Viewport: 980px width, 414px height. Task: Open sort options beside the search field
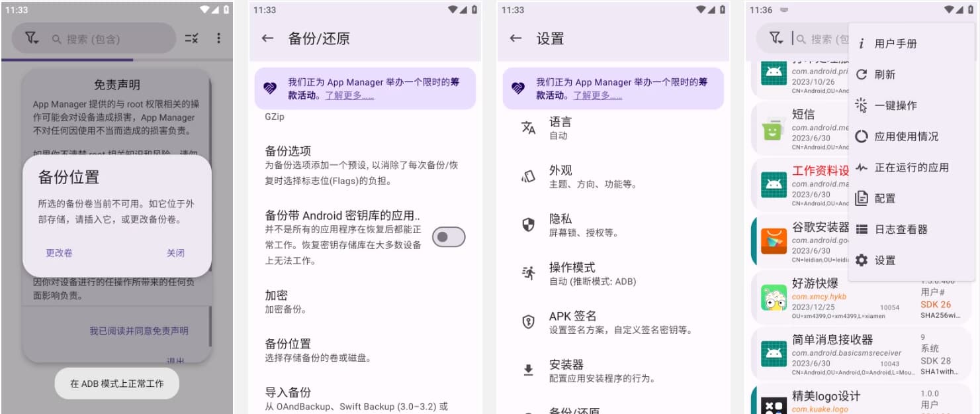(191, 38)
